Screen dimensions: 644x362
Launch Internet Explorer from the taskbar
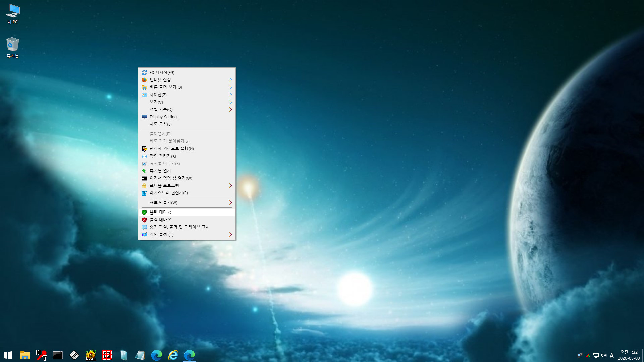click(x=173, y=355)
